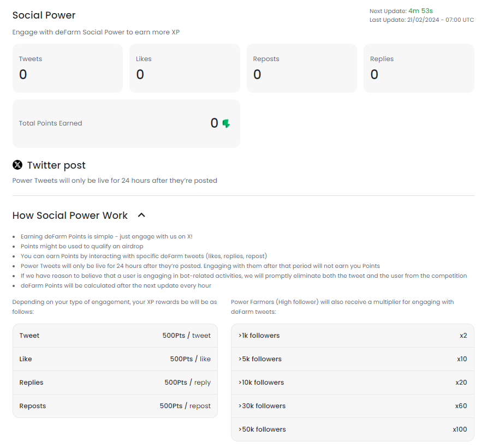Click the >30k followers x60 row
Screen dimensions: 481x448
352,406
